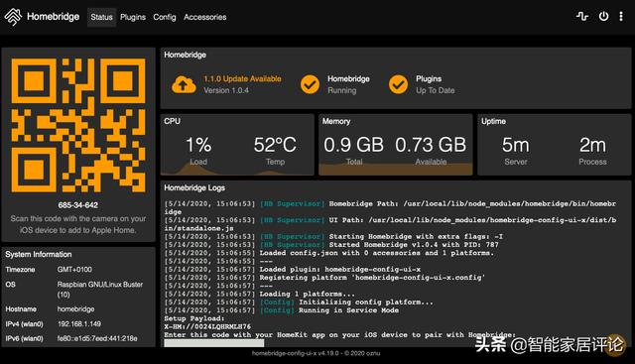Click the 1.1.0 Update Available link
Screen dimensions: 635x364
click(x=242, y=79)
